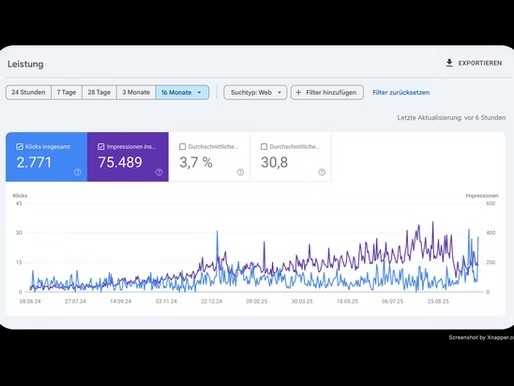Click the EXPORTIEREN button label
This screenshot has width=514, height=386.
click(480, 63)
